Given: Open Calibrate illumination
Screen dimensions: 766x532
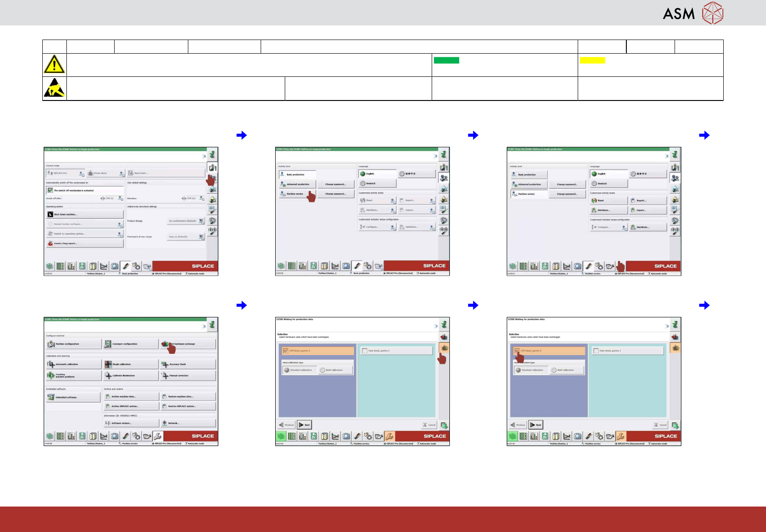Looking at the screenshot, I should pyautogui.click(x=131, y=376).
